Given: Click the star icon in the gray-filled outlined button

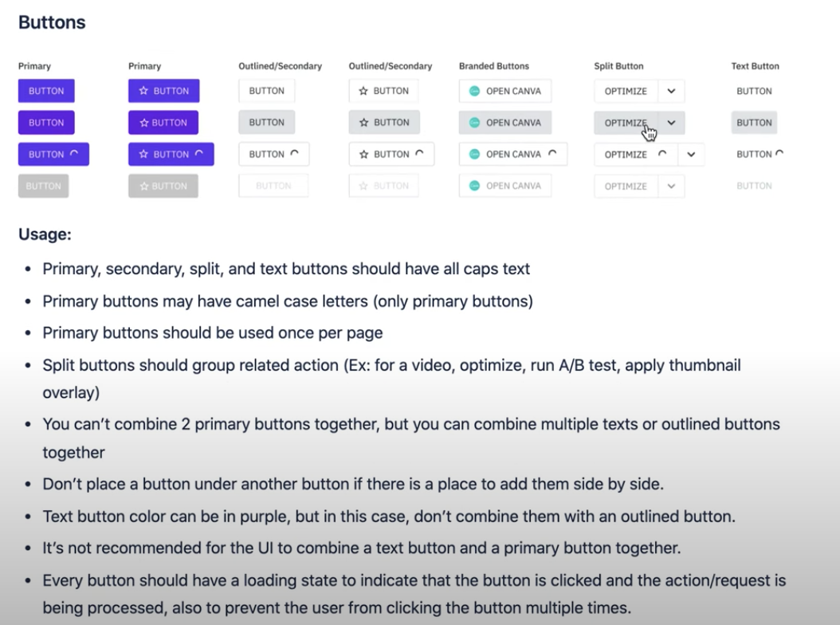Looking at the screenshot, I should point(363,123).
